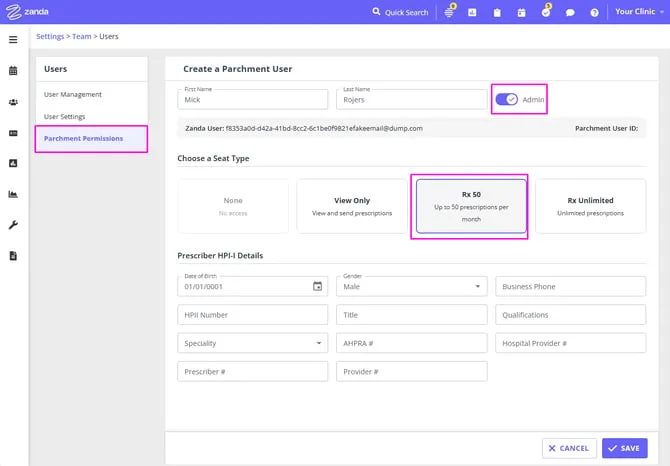
Task: Click the Choose a Seat Type heading
Action: [x=213, y=158]
